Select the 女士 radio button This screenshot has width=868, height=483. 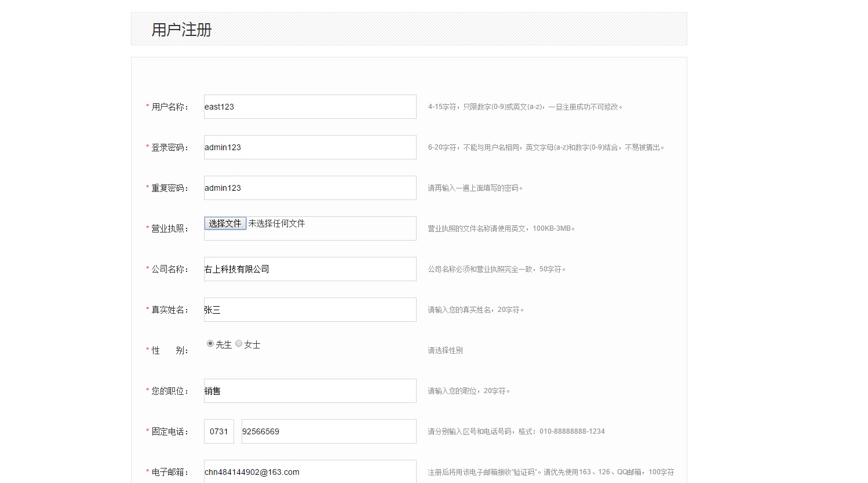tap(239, 344)
